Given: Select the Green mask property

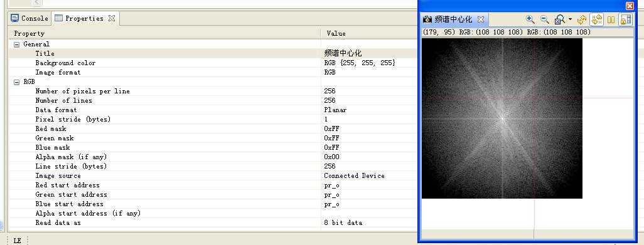Looking at the screenshot, I should [x=55, y=138].
